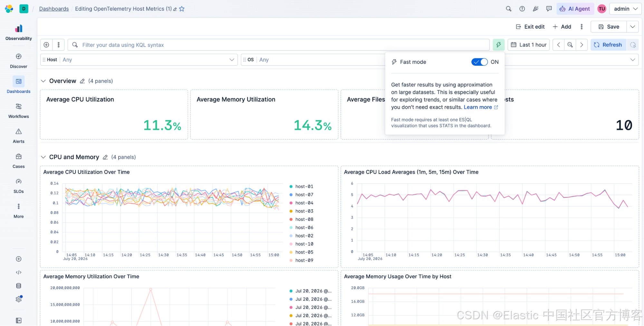Open the Discover app in sidebar
This screenshot has height=326, width=644.
pos(18,61)
